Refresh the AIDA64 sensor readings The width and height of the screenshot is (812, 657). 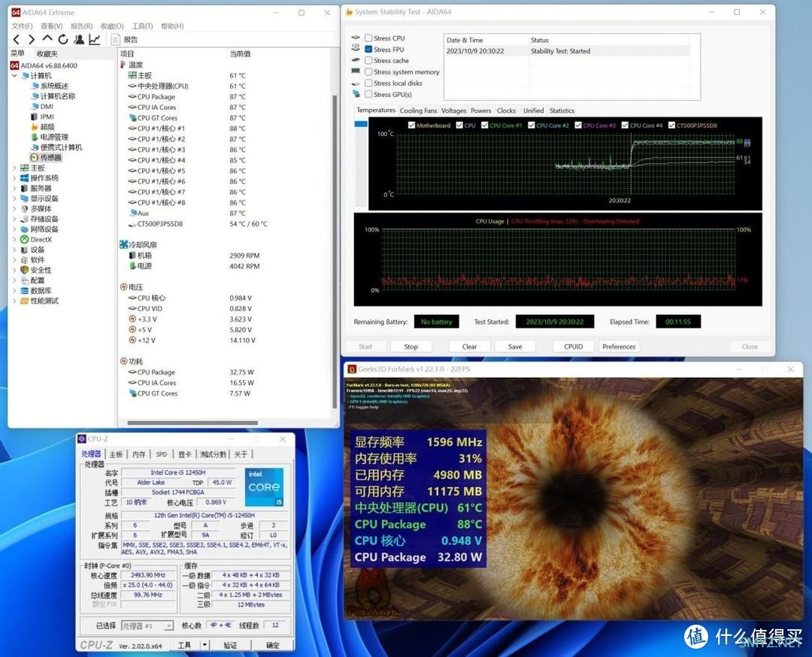coord(63,39)
